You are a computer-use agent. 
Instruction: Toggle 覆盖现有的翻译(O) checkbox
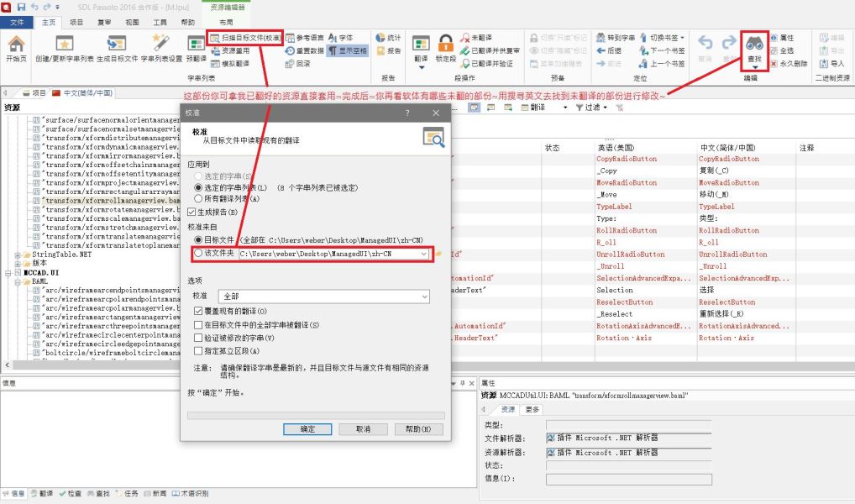click(x=198, y=311)
